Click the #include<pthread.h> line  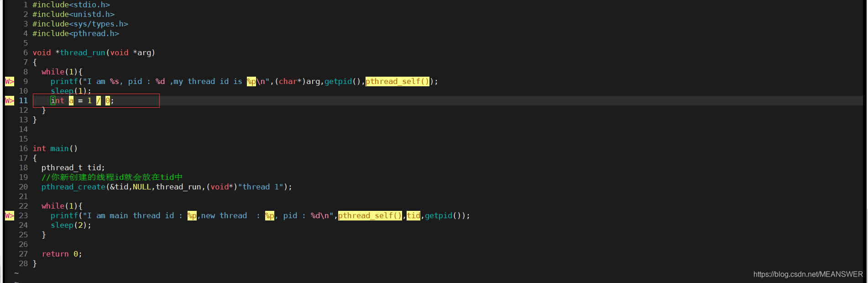[x=76, y=33]
